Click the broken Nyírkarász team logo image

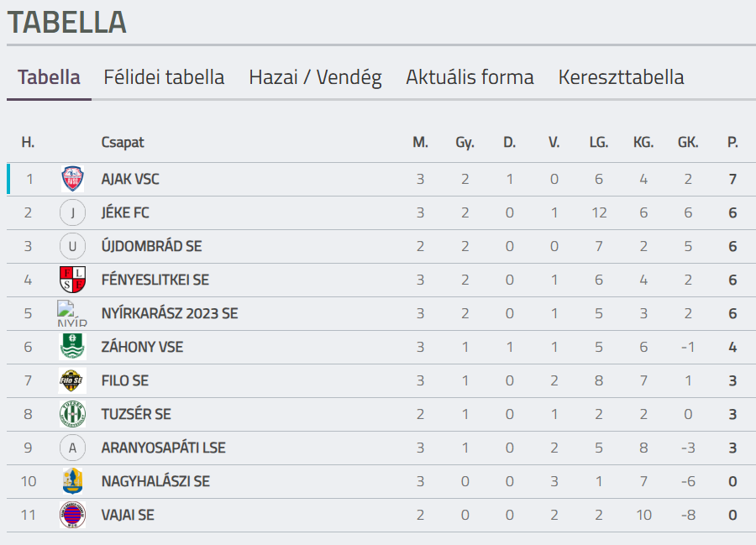click(x=72, y=313)
